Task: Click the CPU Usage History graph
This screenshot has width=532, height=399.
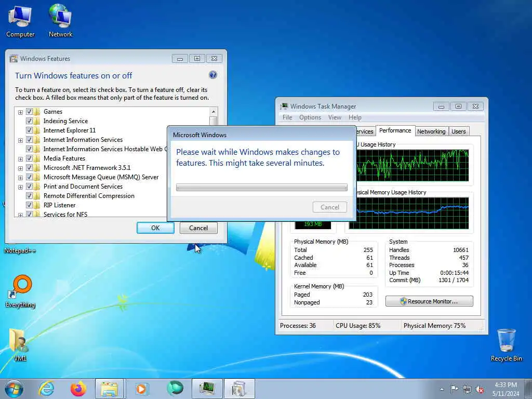Action: 413,166
